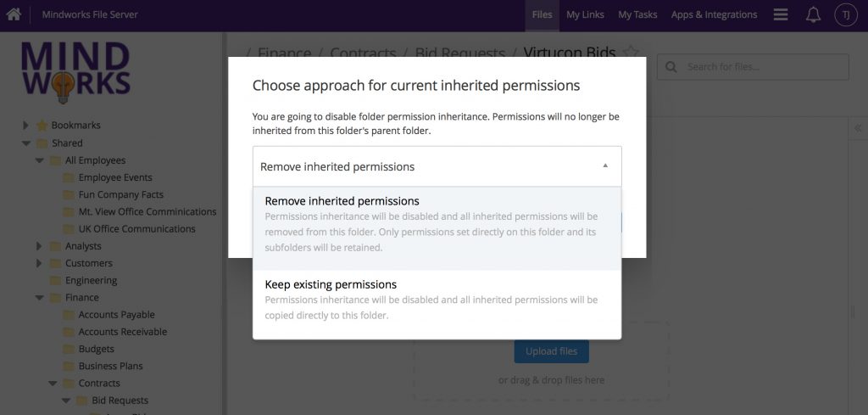Collapse the Finance folder

pos(39,298)
